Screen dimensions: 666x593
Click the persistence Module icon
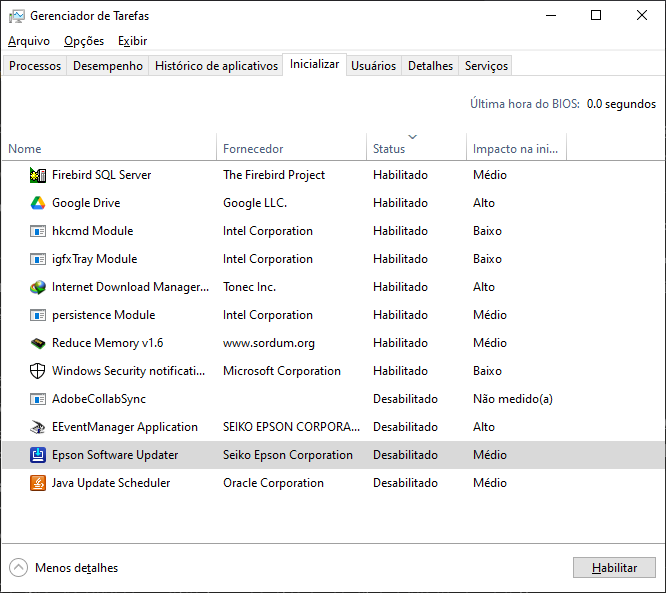(x=38, y=315)
